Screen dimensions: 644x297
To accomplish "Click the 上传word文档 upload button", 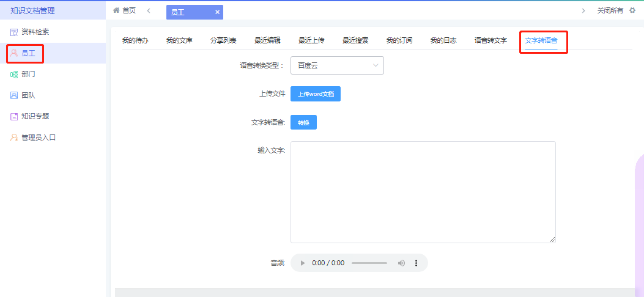I will [315, 94].
